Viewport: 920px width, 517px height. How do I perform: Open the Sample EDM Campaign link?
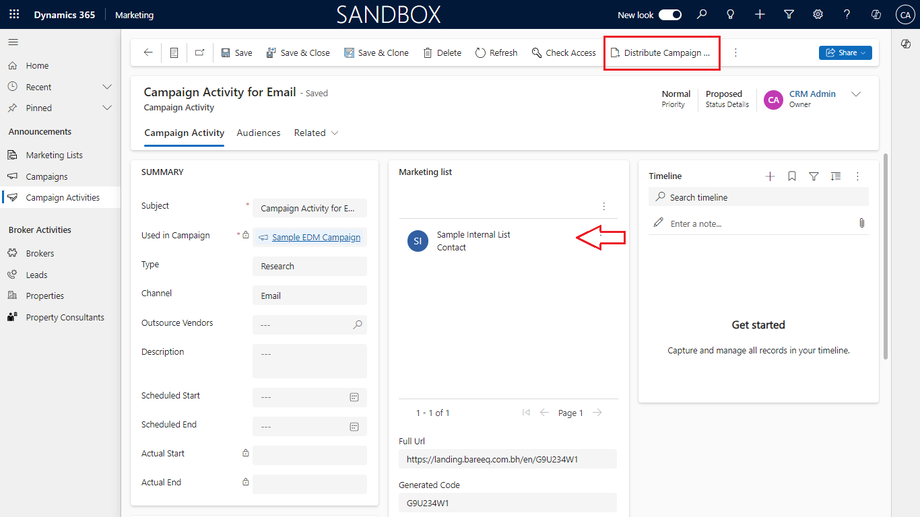316,238
